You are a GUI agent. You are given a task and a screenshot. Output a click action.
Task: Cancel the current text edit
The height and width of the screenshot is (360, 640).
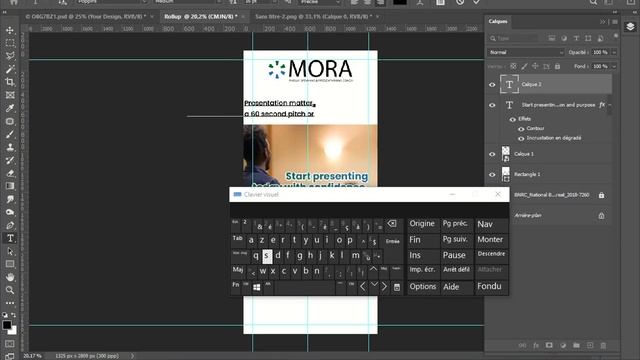tap(460, 2)
